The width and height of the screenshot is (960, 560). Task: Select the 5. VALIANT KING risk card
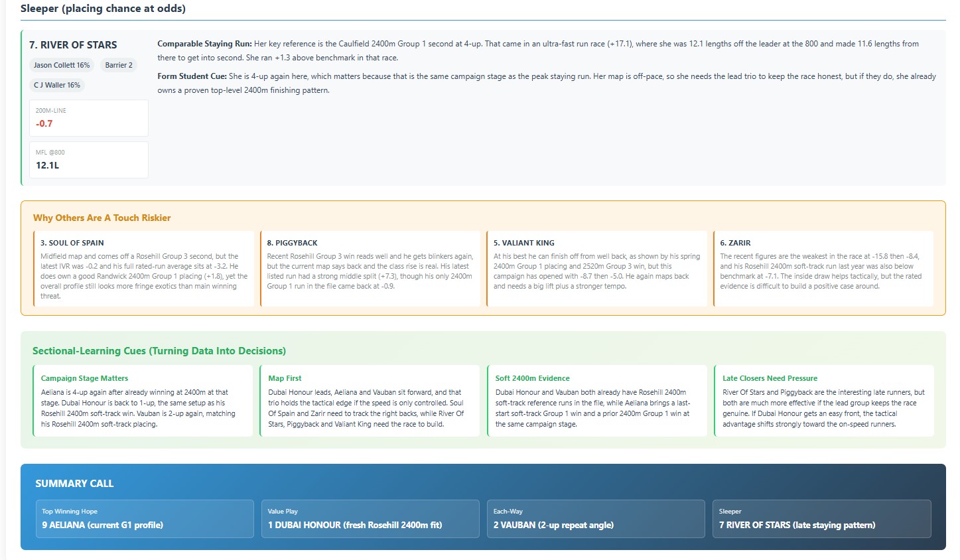[x=596, y=269]
